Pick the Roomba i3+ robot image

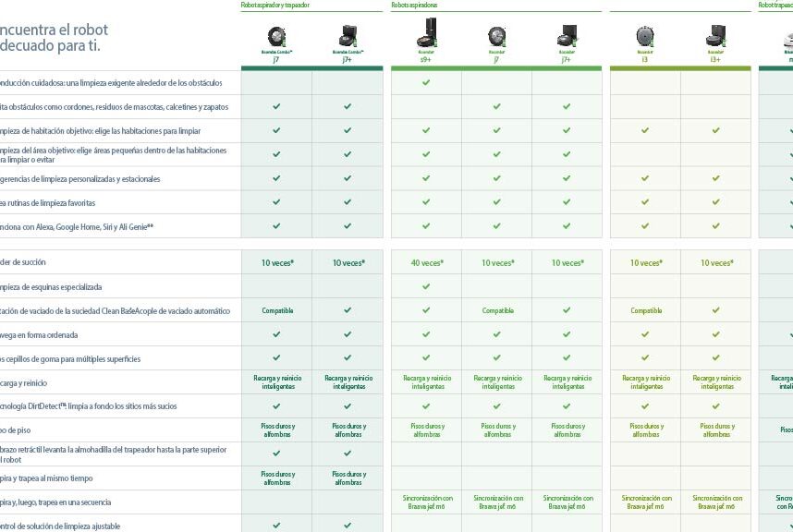coord(715,36)
